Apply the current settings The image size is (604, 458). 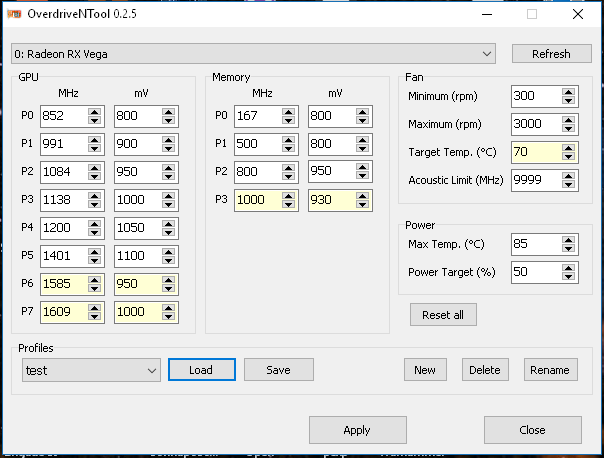tap(357, 430)
